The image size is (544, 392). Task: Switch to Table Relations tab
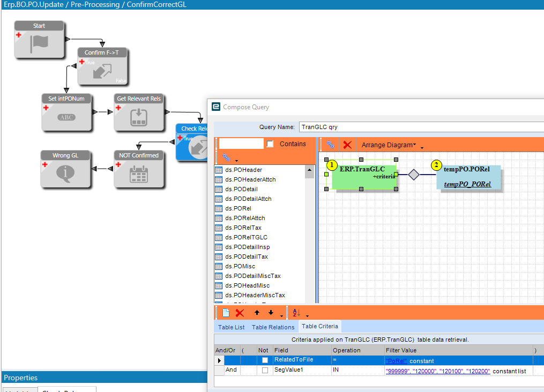pos(273,327)
